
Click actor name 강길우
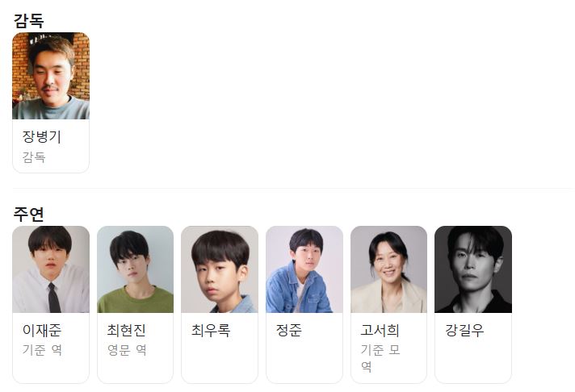tap(464, 330)
